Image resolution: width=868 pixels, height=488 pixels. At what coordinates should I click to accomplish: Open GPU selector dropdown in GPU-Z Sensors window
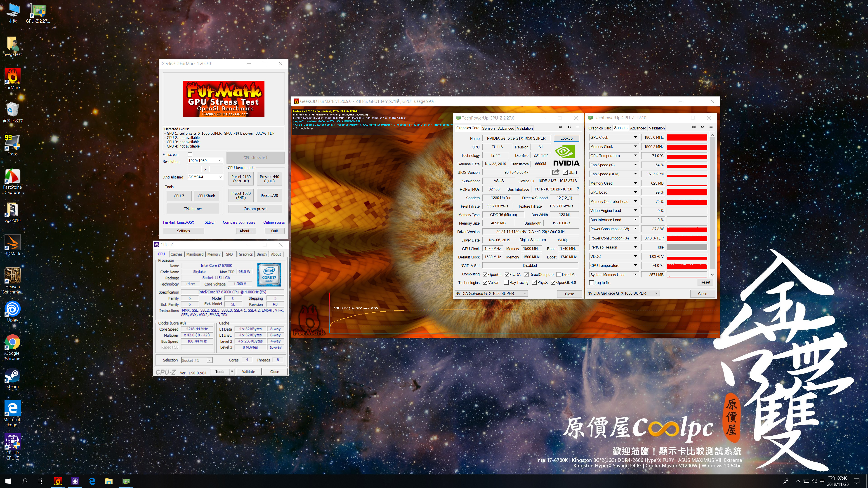[623, 293]
